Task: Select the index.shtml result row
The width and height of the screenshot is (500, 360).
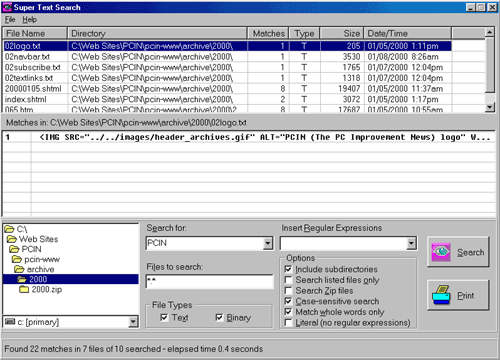Action: point(227,99)
